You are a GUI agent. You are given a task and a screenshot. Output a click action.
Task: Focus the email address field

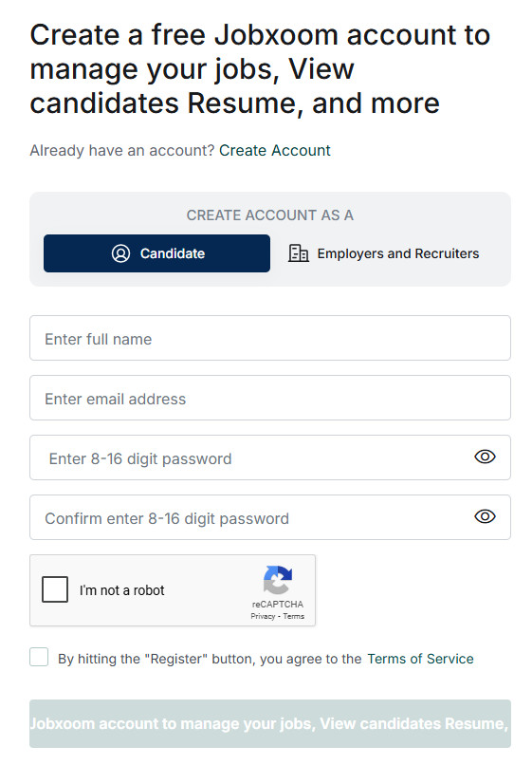click(270, 398)
